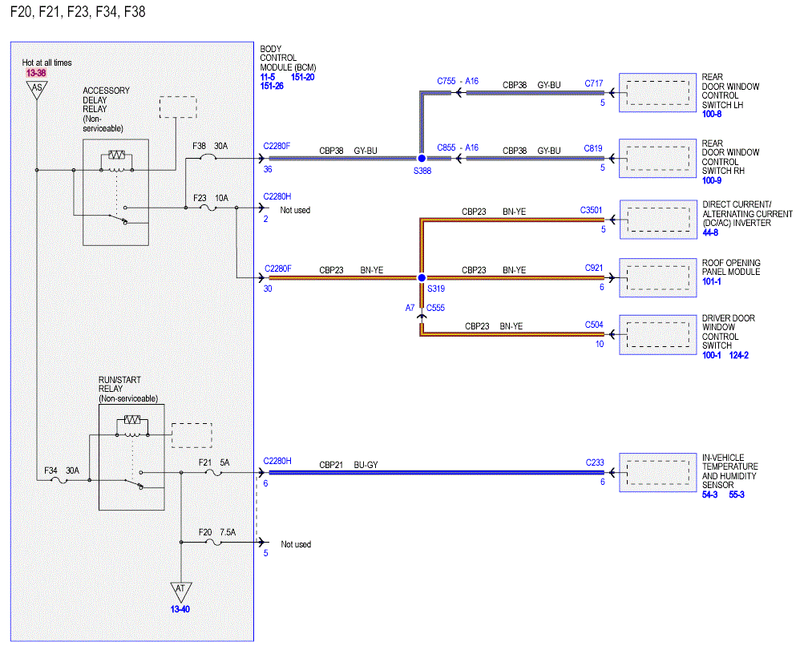Click the Body Control Module (BCM) heading
The height and width of the screenshot is (646, 812).
tap(288, 58)
